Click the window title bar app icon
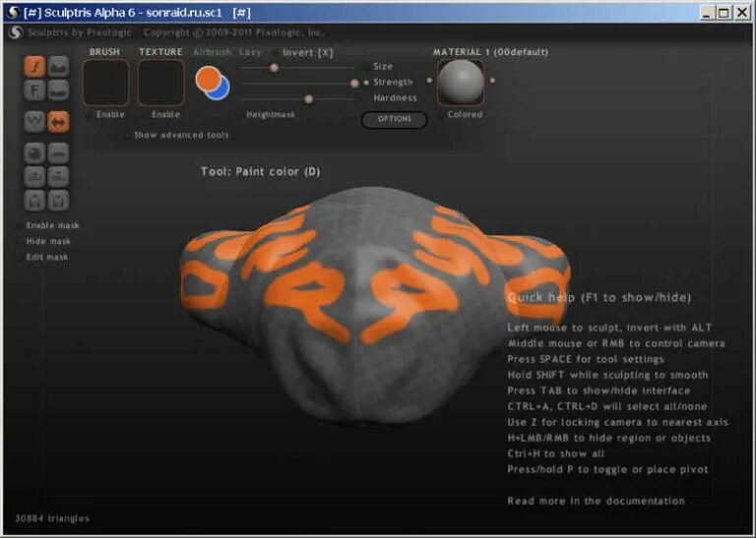 13,13
